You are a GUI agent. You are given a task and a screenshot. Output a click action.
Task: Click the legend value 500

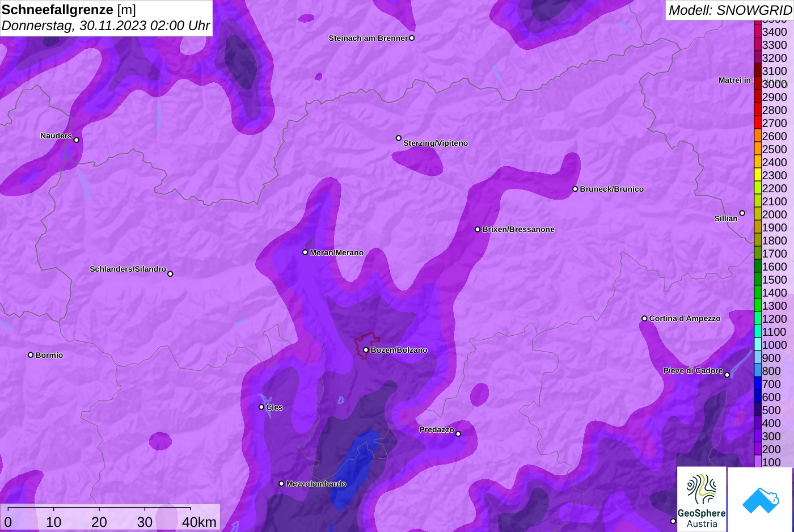tap(771, 410)
